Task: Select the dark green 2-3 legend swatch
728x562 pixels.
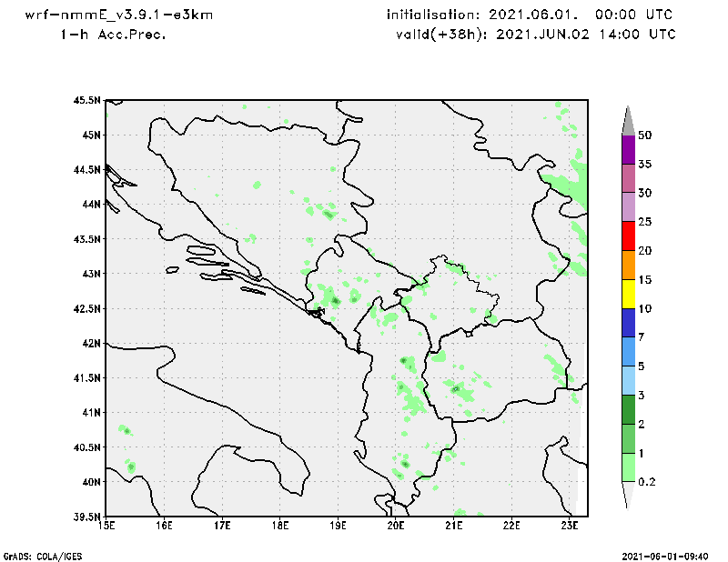Action: click(x=628, y=409)
